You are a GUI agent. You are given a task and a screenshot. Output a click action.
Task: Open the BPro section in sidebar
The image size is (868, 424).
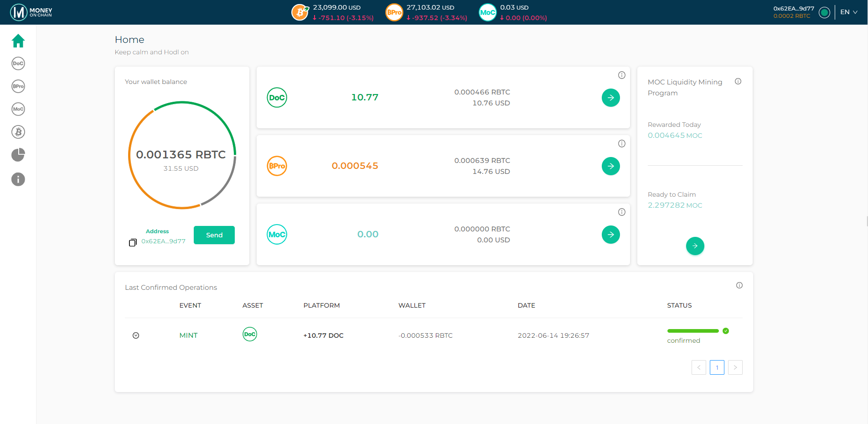tap(18, 86)
